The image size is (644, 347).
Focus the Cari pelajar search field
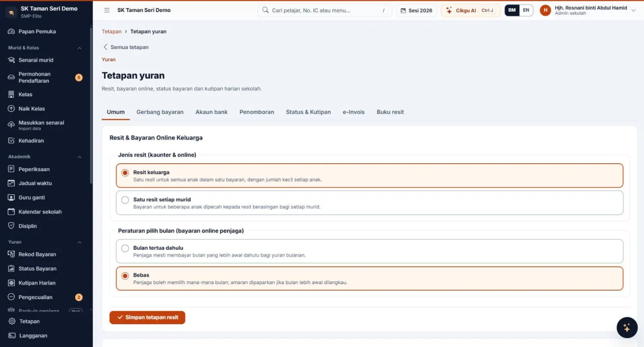[x=325, y=10]
